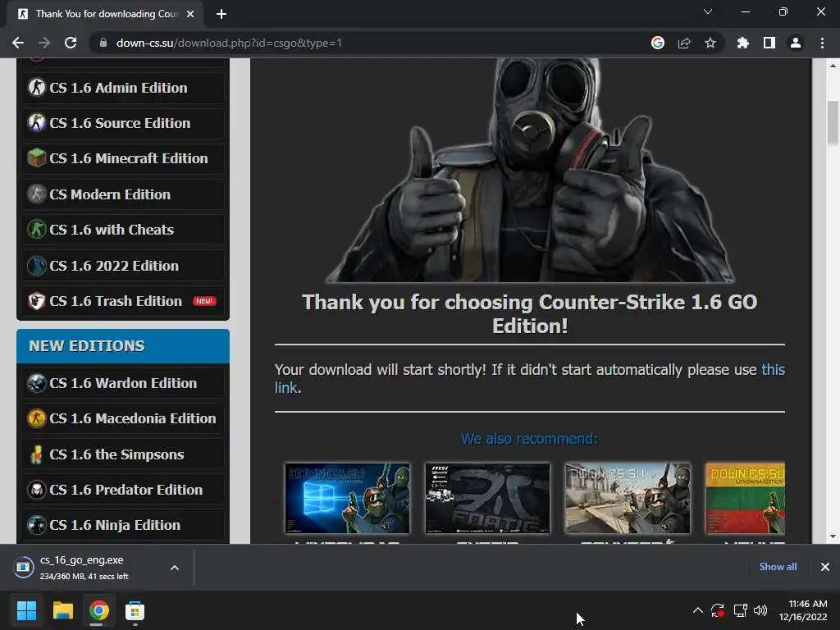Open the Windows 10 edition thumbnail

(347, 498)
